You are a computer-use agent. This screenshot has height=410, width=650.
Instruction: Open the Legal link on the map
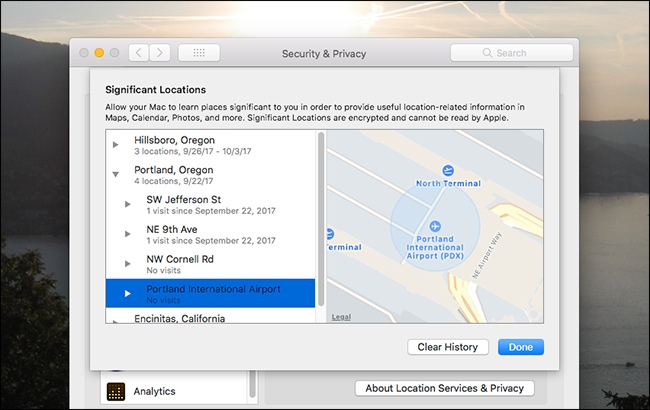click(x=341, y=317)
